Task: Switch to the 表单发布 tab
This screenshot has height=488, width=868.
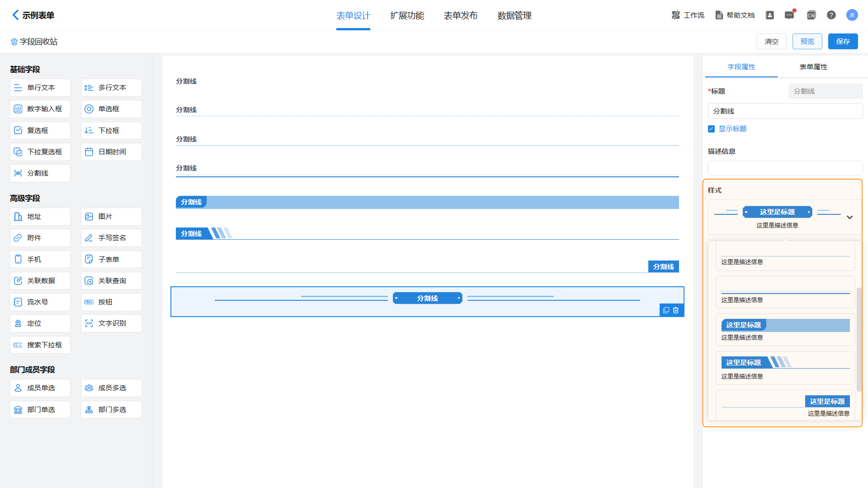Action: point(461,16)
